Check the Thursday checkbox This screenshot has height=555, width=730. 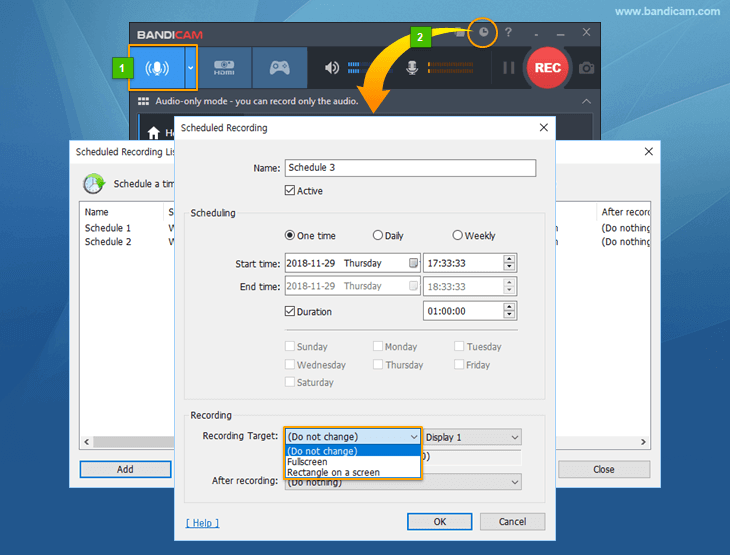tap(378, 364)
